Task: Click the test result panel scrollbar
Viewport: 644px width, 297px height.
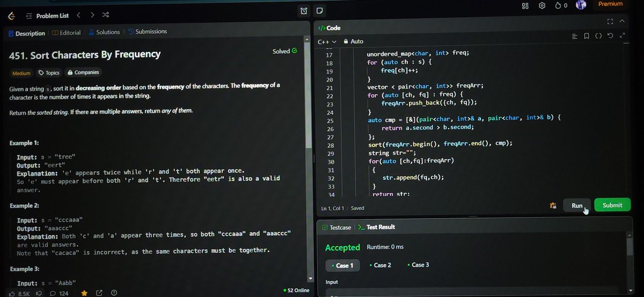Action: (x=629, y=246)
